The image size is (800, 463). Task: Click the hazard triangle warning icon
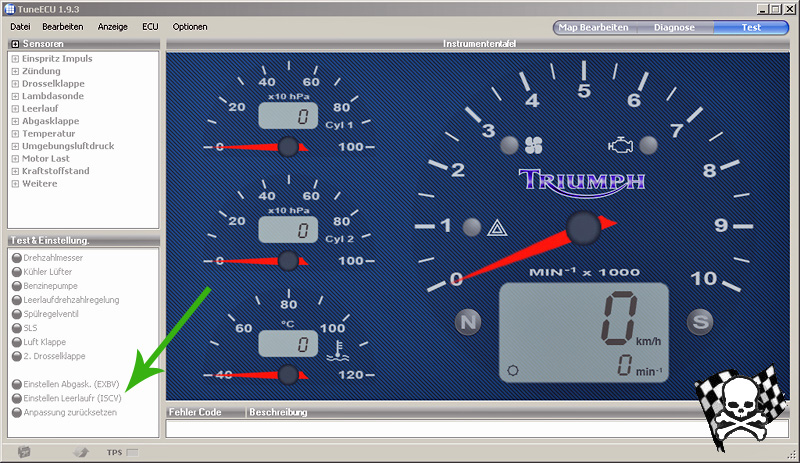[x=496, y=228]
